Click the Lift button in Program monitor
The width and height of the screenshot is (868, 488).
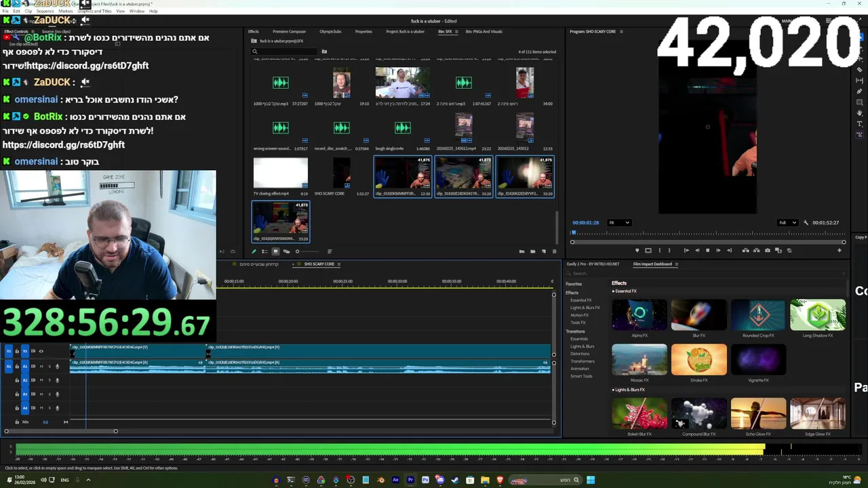[x=745, y=250]
